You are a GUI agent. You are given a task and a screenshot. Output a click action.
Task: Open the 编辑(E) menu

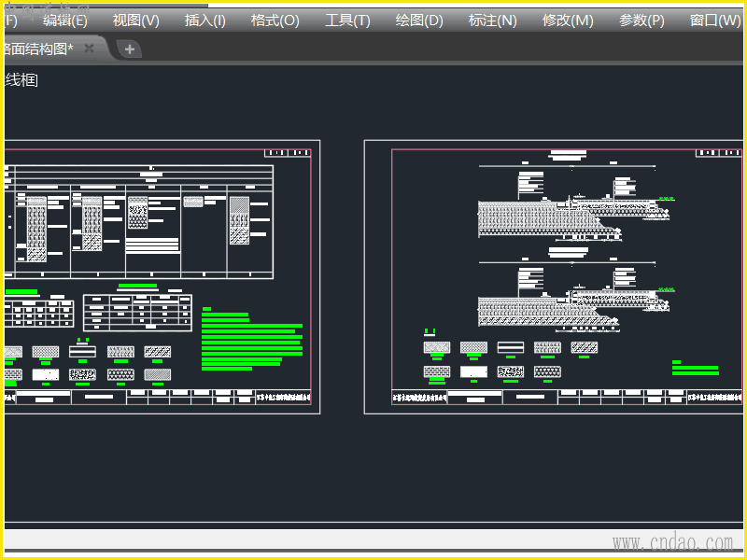(65, 21)
